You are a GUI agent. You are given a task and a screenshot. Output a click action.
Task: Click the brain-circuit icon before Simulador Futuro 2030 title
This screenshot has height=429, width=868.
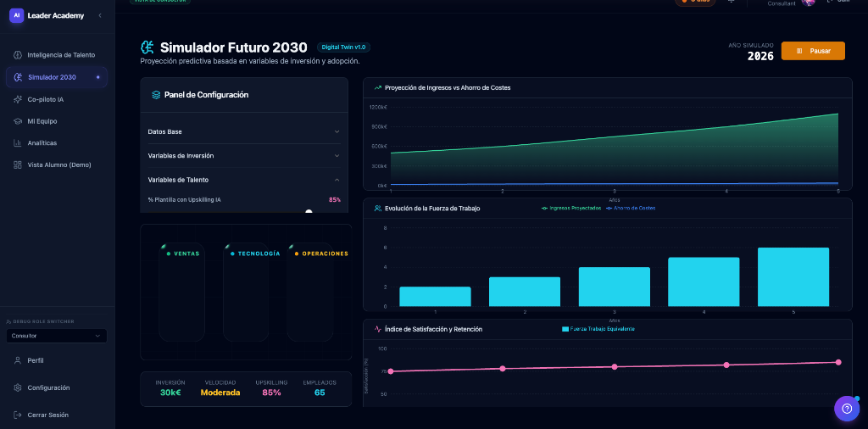[147, 47]
